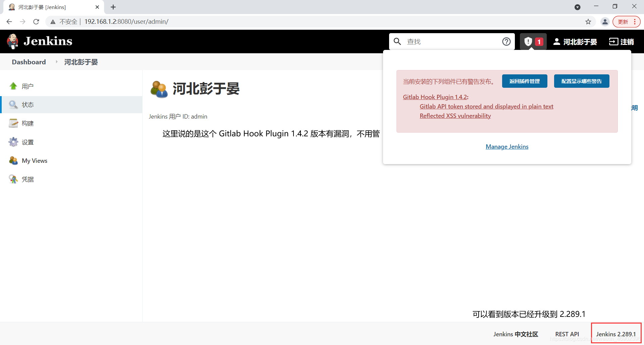Click the 河北彭于晏 breadcrumb entry
The height and width of the screenshot is (345, 644).
click(x=81, y=62)
